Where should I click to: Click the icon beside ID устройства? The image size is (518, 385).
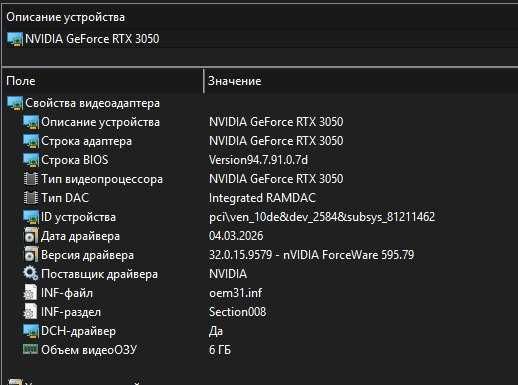tap(31, 217)
